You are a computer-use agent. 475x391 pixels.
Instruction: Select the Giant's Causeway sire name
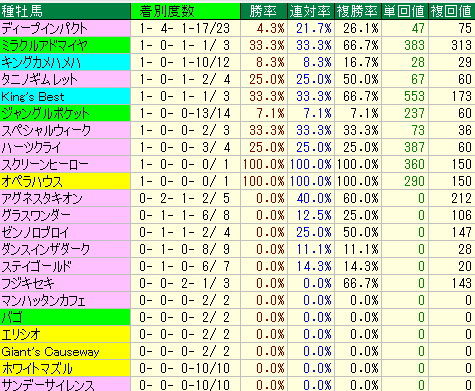pos(50,352)
